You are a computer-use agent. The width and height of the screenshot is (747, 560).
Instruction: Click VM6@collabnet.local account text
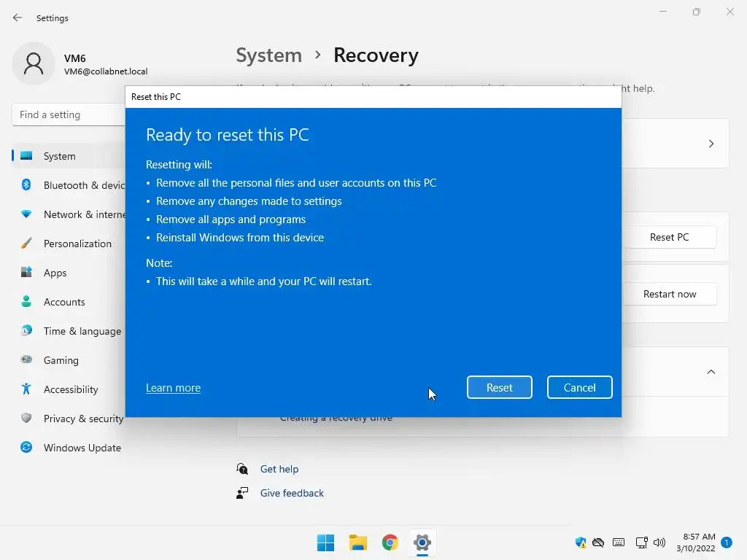click(106, 71)
